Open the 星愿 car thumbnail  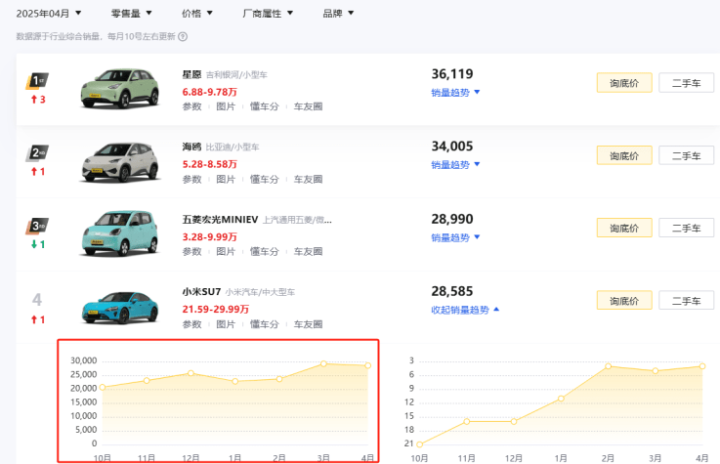click(120, 88)
